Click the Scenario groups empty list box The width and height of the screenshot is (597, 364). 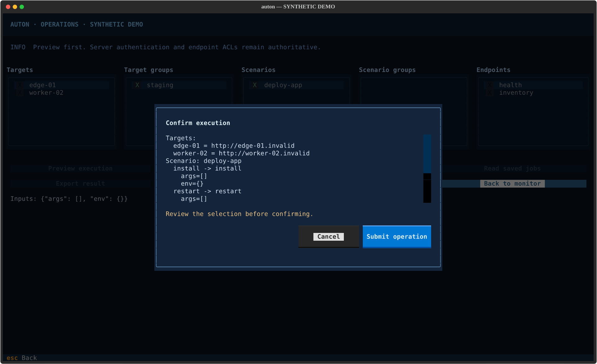414,111
